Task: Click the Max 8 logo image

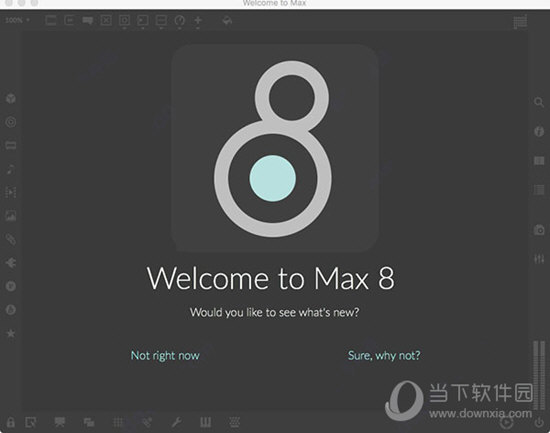Action: (x=275, y=148)
